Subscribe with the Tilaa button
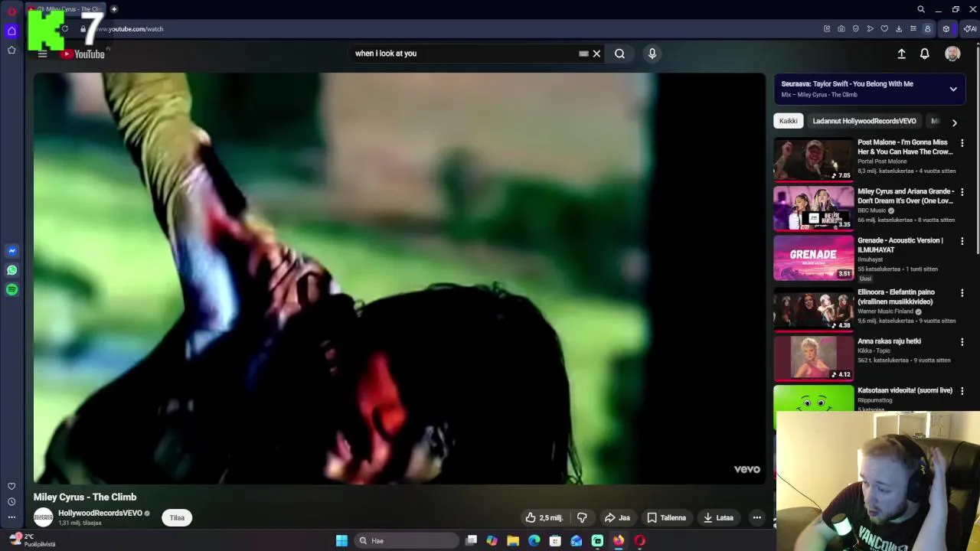Screen dimensions: 980x551 pyautogui.click(x=177, y=517)
